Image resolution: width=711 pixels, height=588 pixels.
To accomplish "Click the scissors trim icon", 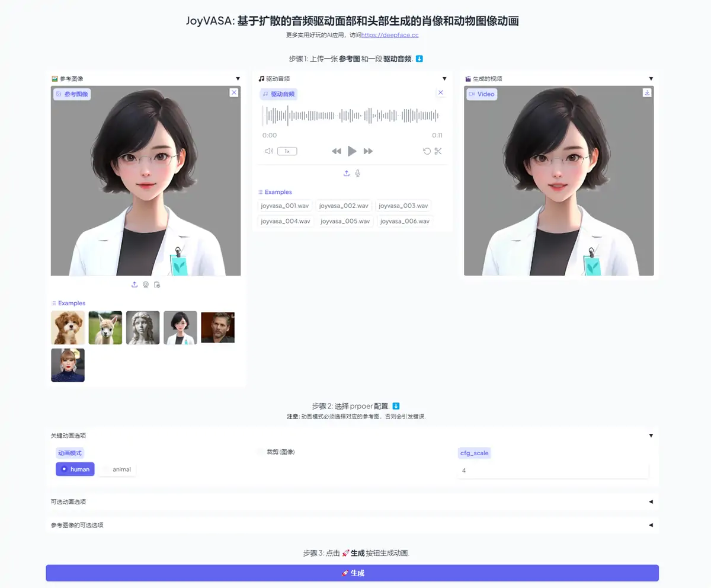I will tap(438, 151).
